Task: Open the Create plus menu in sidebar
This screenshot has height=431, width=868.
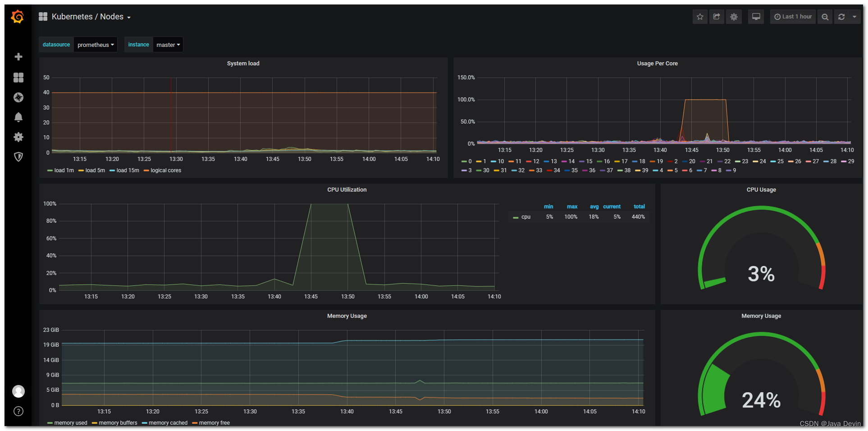Action: coord(18,57)
